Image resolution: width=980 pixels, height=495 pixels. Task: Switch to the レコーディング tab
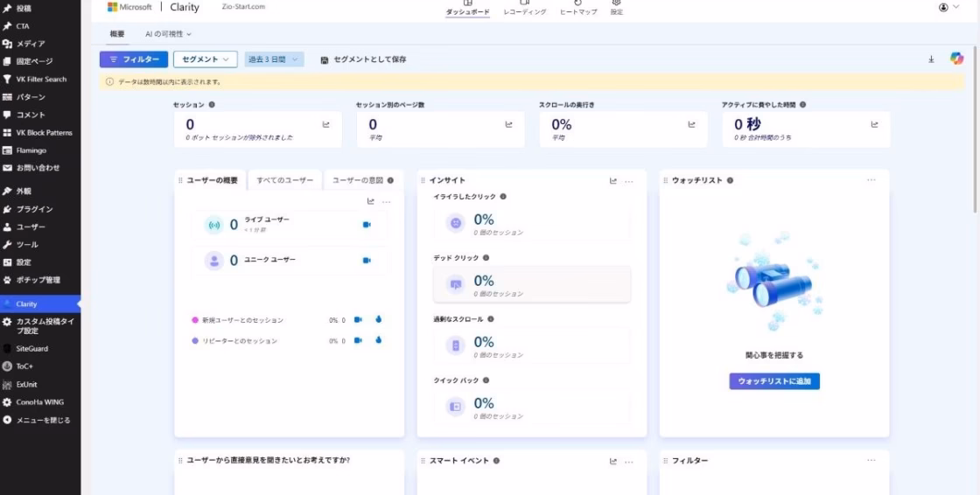tap(525, 8)
